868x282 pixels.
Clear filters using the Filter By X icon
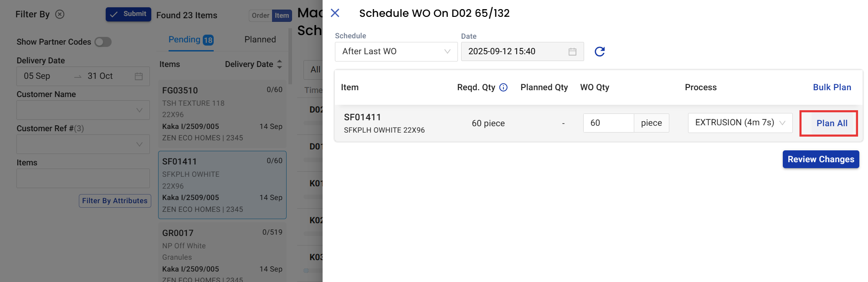point(60,14)
